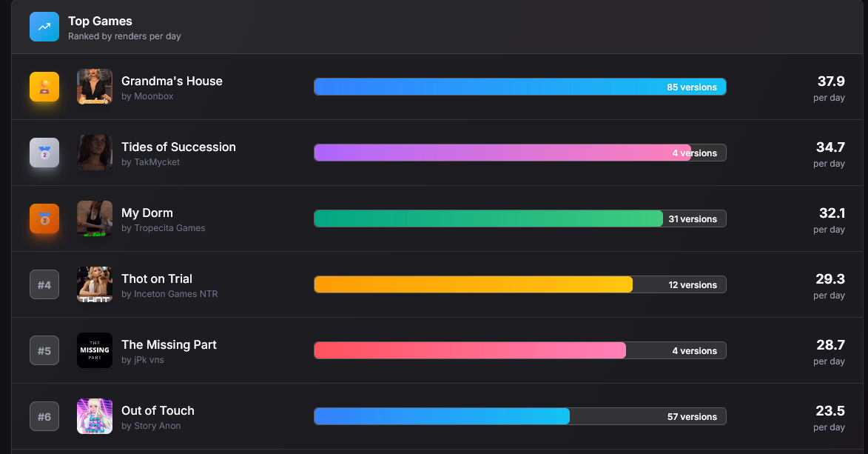868x454 pixels.
Task: Click the #5 rank badge
Action: point(44,350)
